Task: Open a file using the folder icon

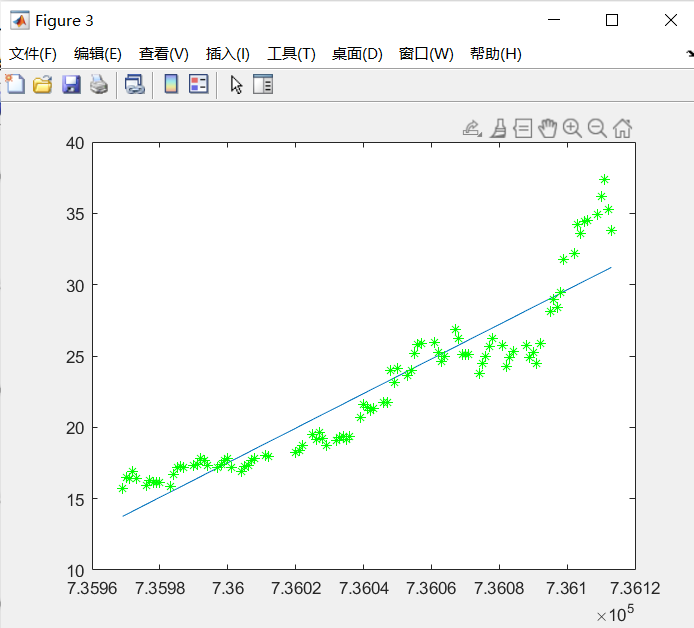Action: click(43, 85)
